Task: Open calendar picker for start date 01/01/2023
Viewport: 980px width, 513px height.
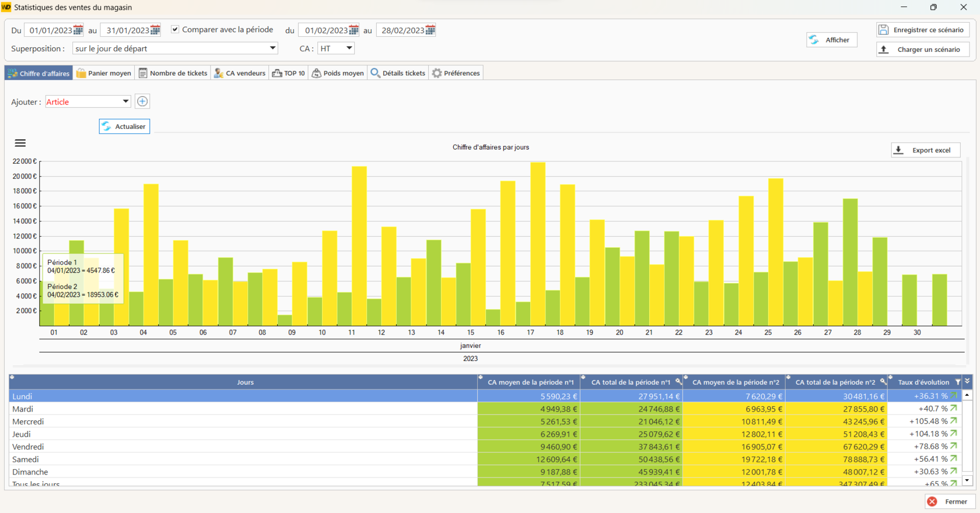Action: click(x=78, y=30)
